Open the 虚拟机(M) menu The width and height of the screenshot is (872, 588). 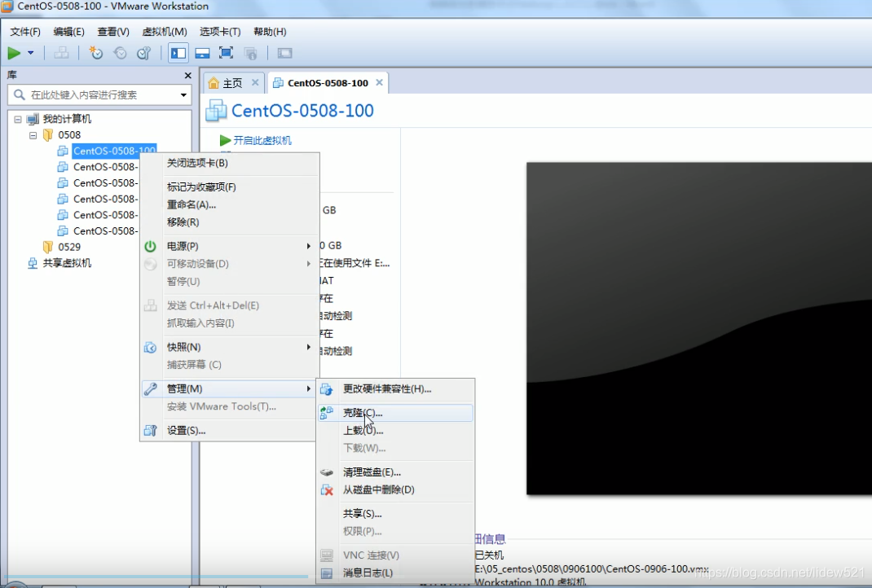pos(165,32)
